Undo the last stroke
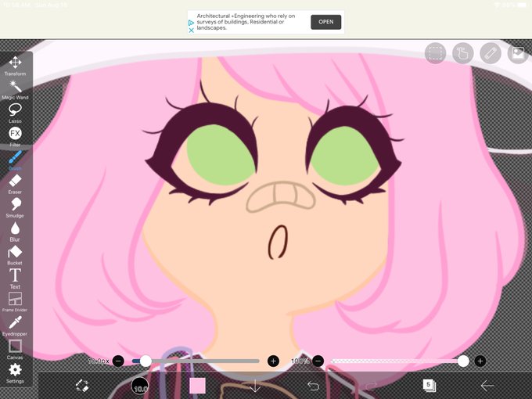Screen dimensions: 532x399 click(x=313, y=386)
